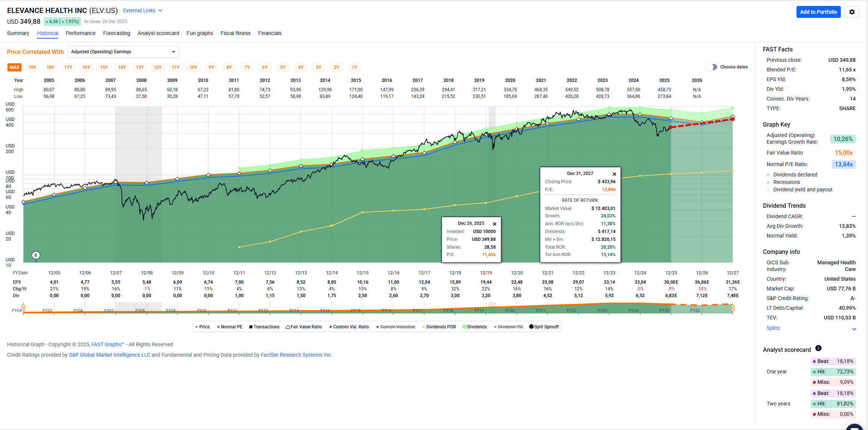Toggle the Split Spinoff legend item
The image size is (868, 430).
tap(544, 327)
